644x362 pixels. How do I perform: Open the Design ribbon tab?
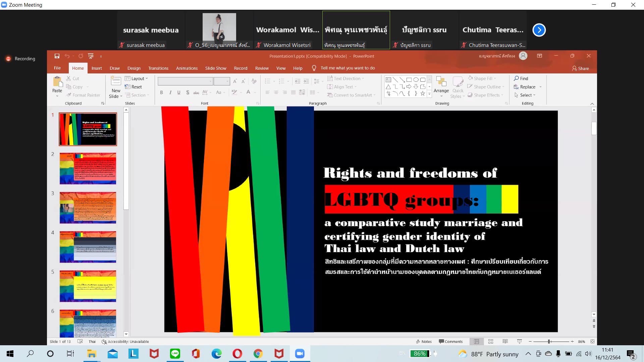click(134, 68)
